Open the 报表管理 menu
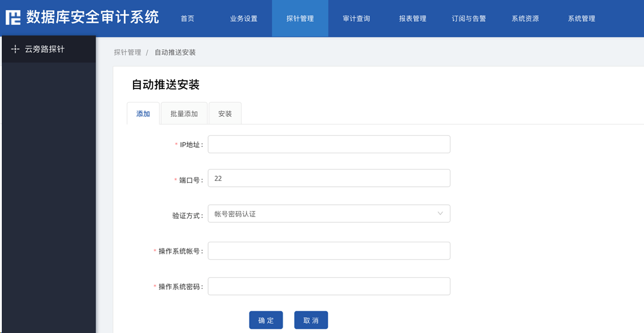This screenshot has width=644, height=333. [412, 19]
